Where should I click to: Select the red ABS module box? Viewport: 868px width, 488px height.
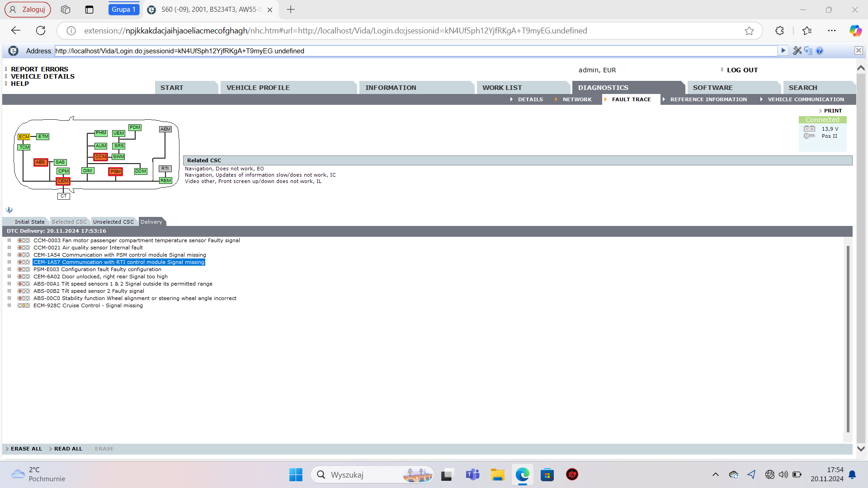[41, 162]
